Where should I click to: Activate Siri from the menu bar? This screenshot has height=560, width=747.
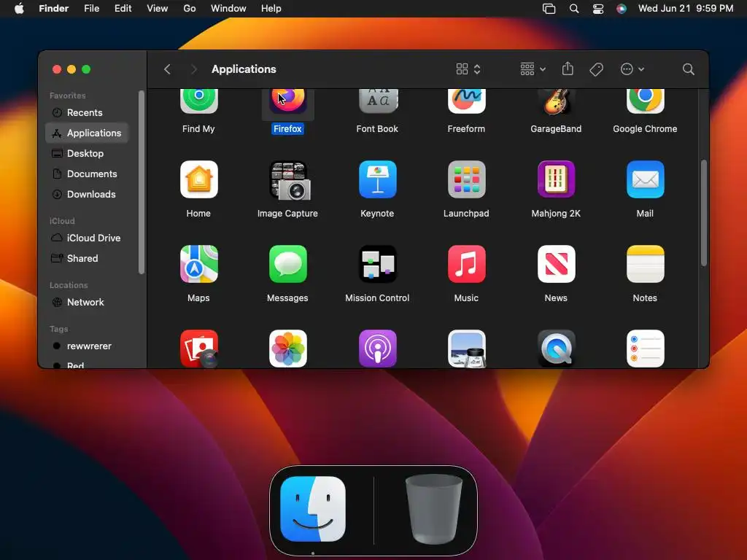tap(622, 9)
